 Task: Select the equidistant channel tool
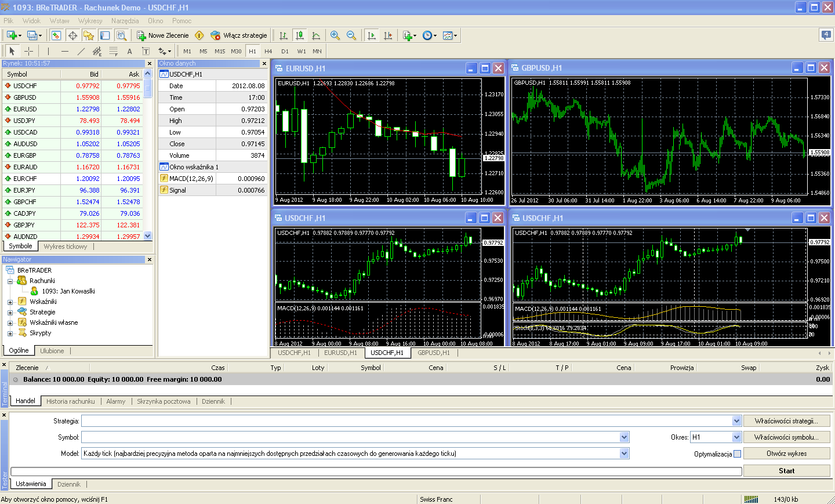click(x=97, y=51)
